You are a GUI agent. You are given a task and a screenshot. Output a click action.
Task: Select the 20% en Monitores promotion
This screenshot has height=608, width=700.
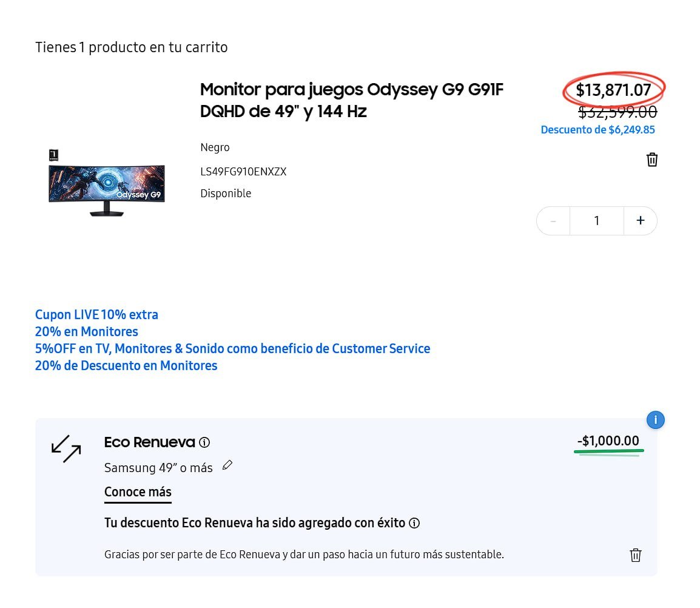[x=87, y=331]
